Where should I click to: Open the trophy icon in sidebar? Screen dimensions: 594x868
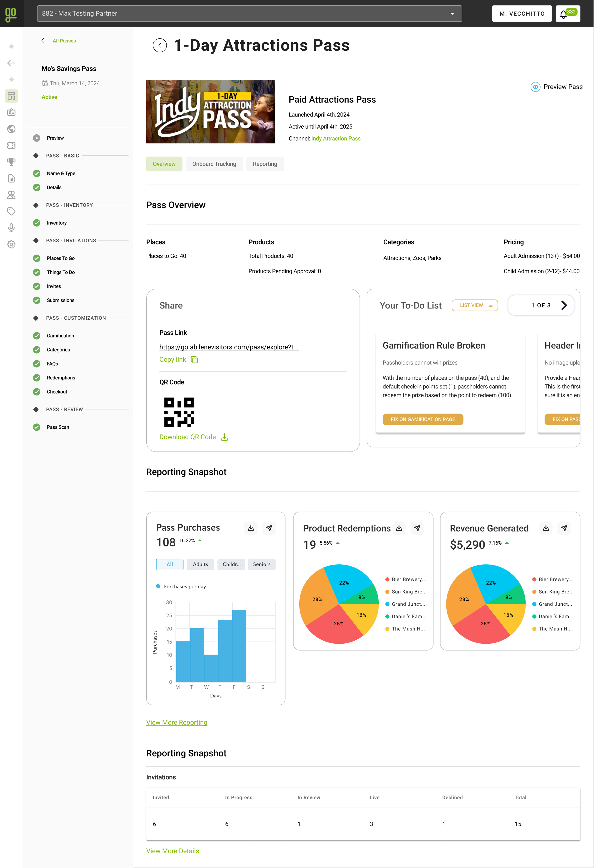pos(11,162)
